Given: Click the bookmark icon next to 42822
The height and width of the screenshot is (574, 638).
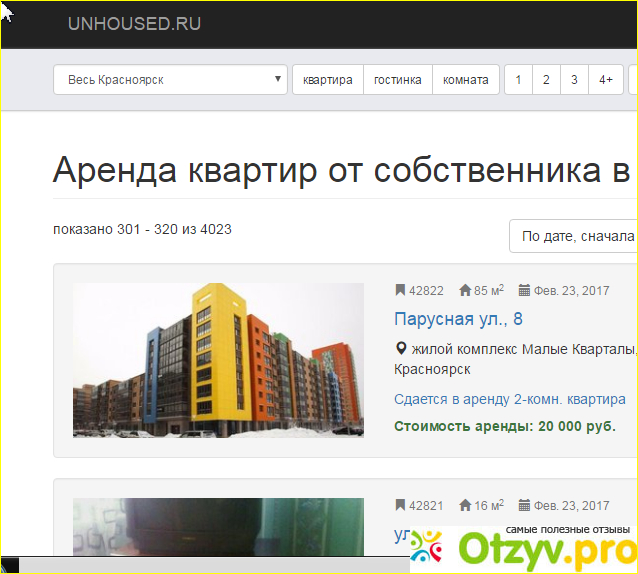Looking at the screenshot, I should point(401,291).
